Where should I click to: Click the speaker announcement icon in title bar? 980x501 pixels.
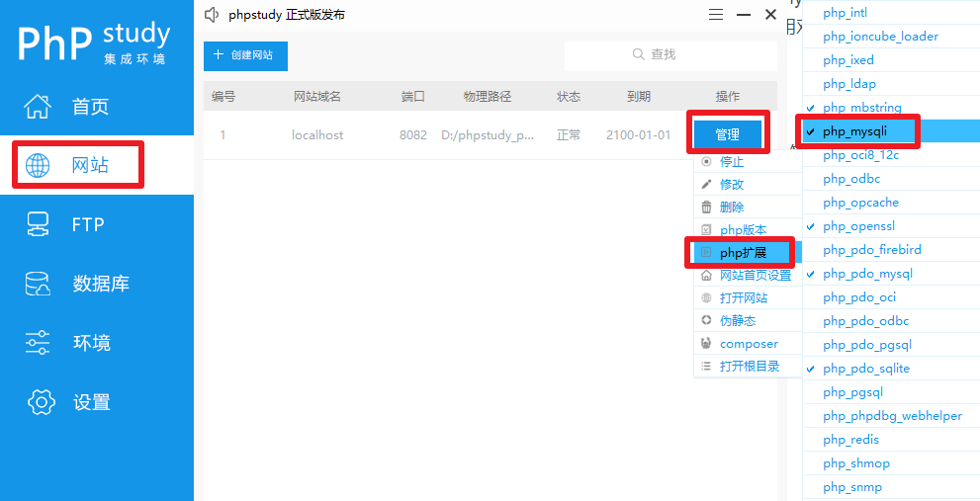(x=213, y=15)
